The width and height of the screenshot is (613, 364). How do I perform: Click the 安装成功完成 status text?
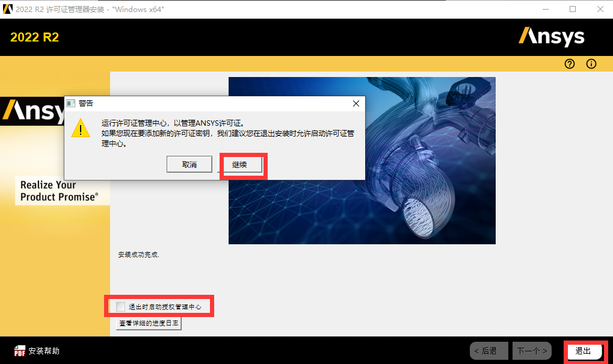click(x=138, y=254)
